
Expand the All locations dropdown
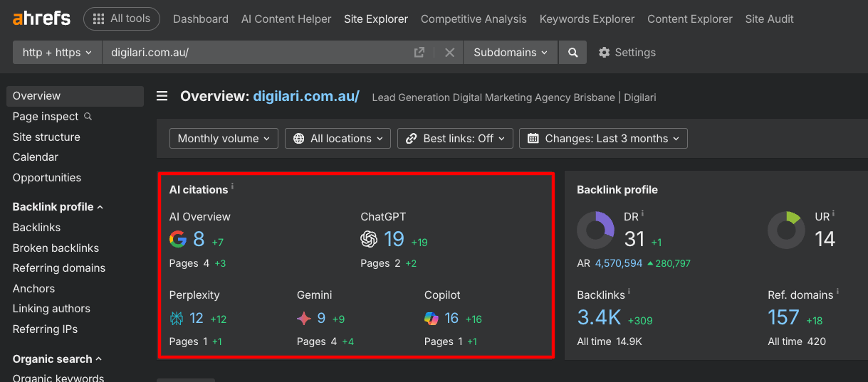click(338, 138)
